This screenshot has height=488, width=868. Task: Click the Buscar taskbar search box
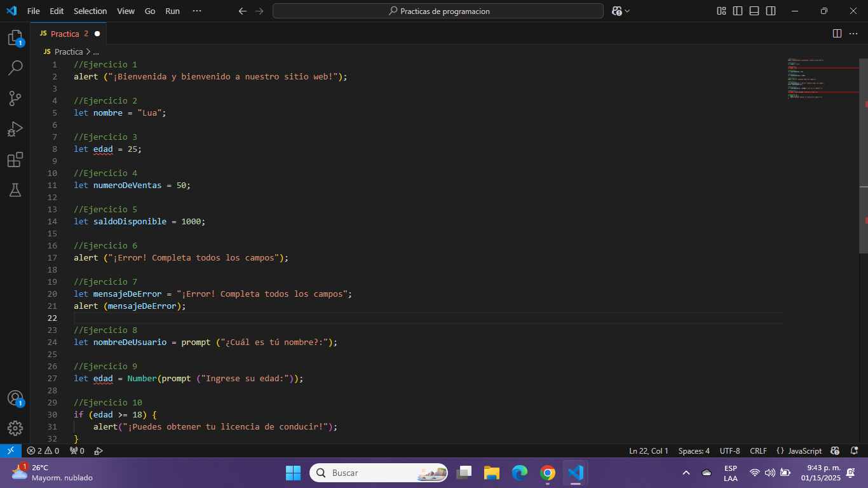(x=379, y=473)
